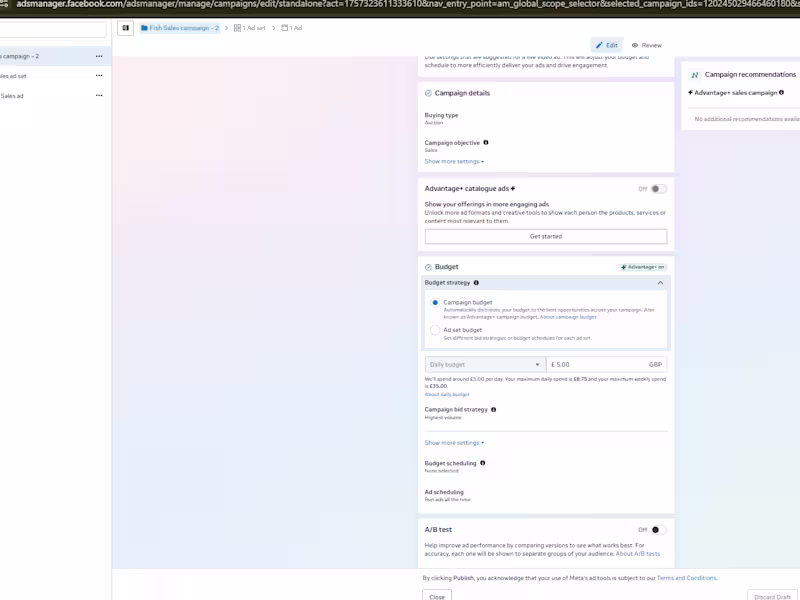Click the Ad scheduling label

444,492
